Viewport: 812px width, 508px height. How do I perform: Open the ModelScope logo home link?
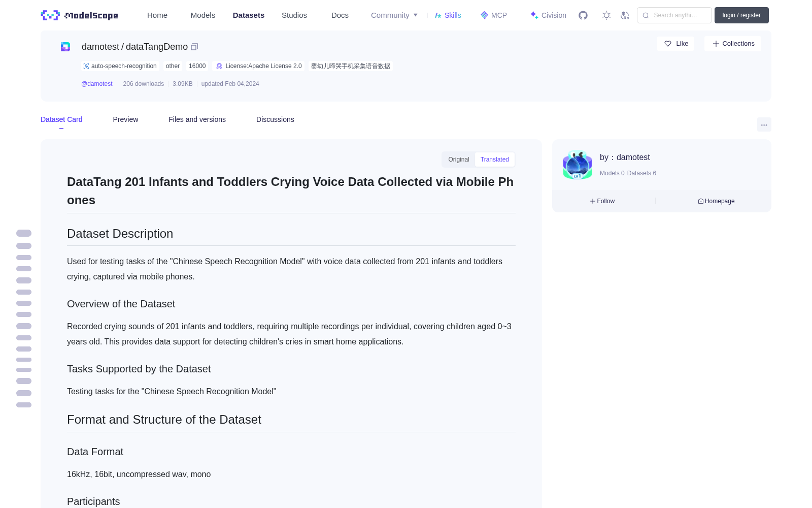click(x=80, y=15)
